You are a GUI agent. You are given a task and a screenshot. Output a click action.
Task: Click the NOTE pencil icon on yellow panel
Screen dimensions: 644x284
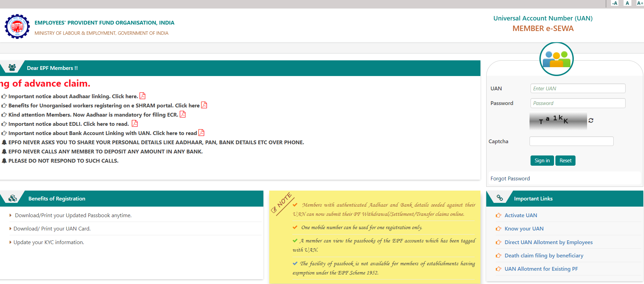point(274,210)
